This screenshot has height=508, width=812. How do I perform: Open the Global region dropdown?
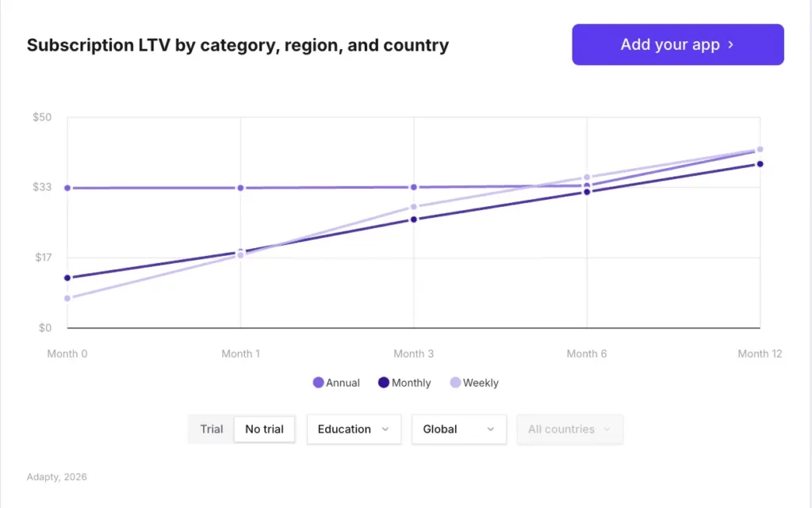click(458, 429)
